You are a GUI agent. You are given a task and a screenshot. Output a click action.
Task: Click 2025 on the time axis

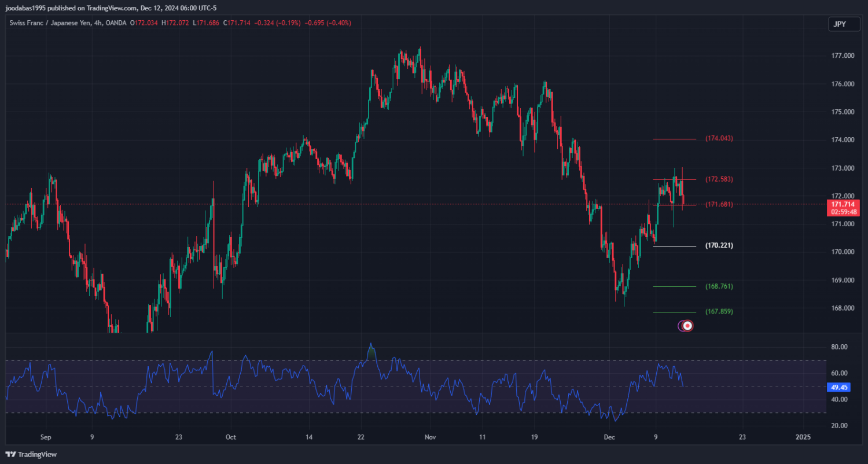point(803,437)
